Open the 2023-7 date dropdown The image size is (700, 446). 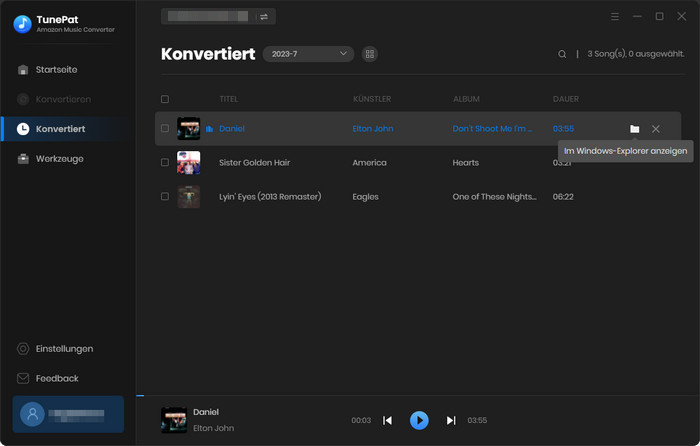[x=308, y=54]
